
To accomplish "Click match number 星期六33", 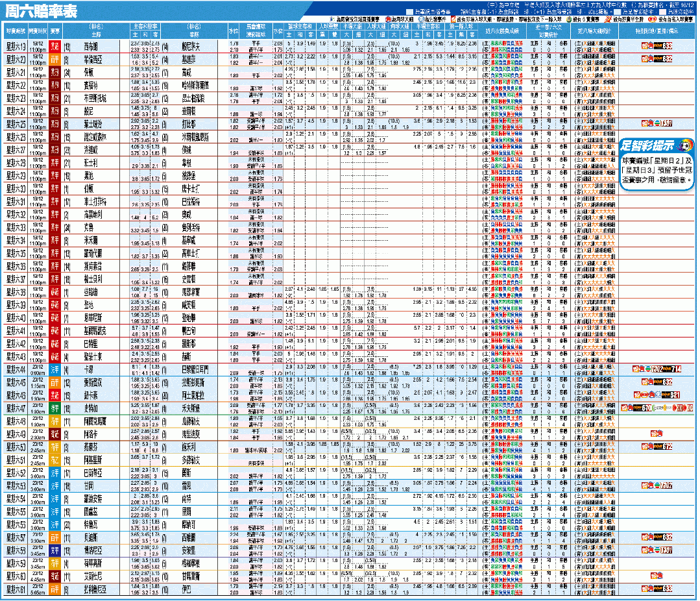I will pyautogui.click(x=16, y=227).
